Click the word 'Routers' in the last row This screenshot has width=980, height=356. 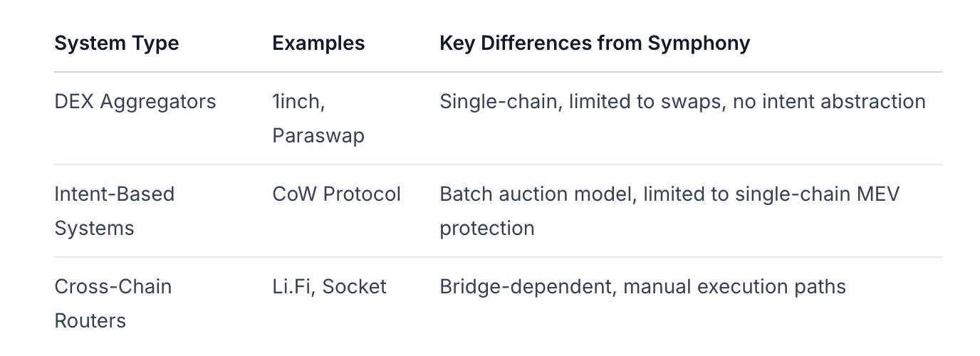click(90, 321)
